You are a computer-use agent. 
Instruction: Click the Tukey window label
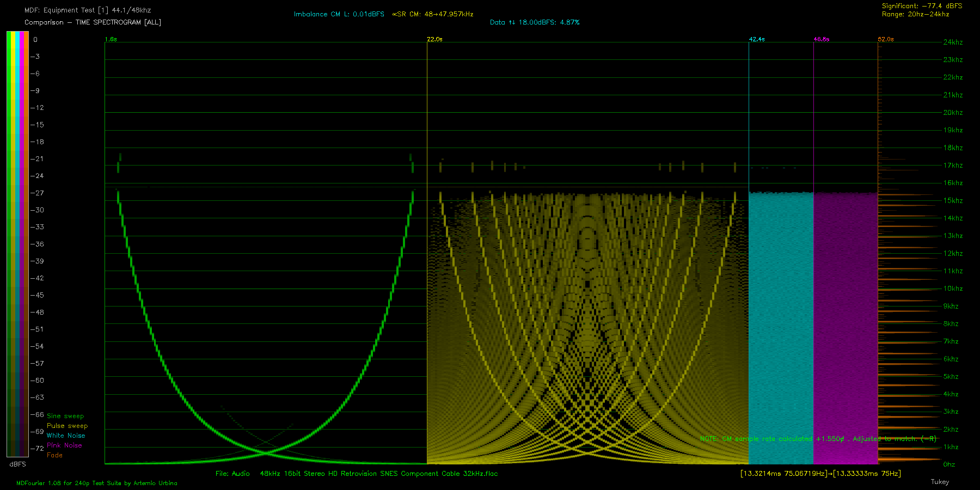[x=940, y=482]
